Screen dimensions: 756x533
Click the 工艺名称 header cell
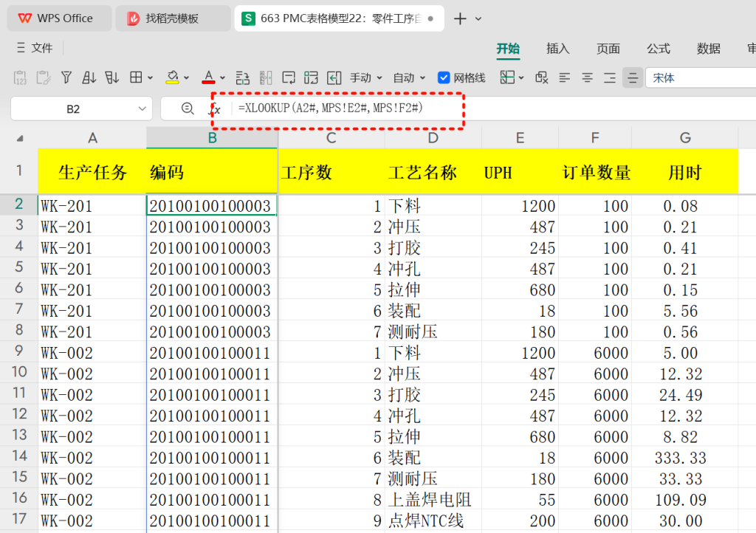point(433,171)
